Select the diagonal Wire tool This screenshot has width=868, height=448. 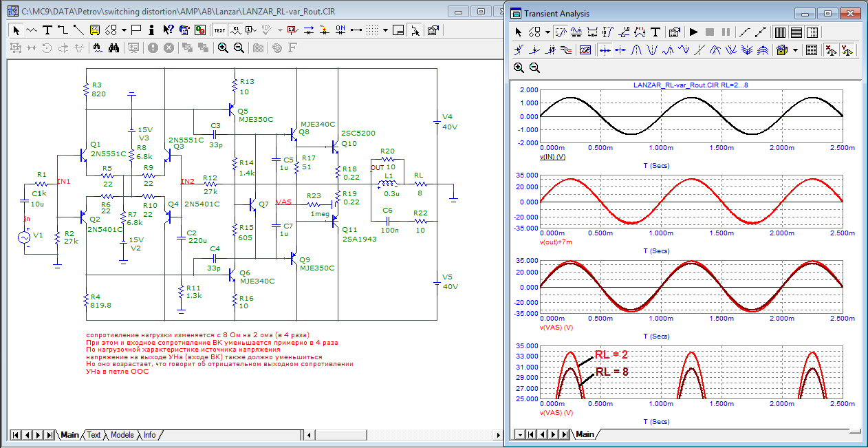tap(78, 30)
